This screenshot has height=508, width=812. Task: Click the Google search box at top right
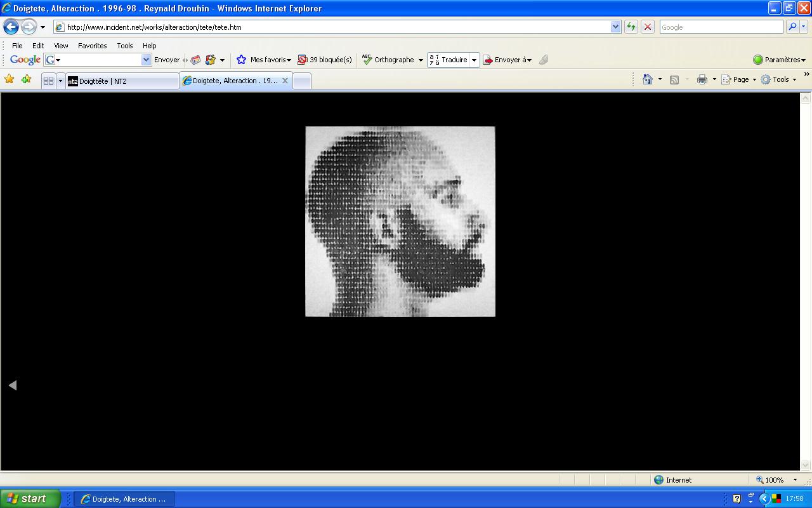click(721, 27)
